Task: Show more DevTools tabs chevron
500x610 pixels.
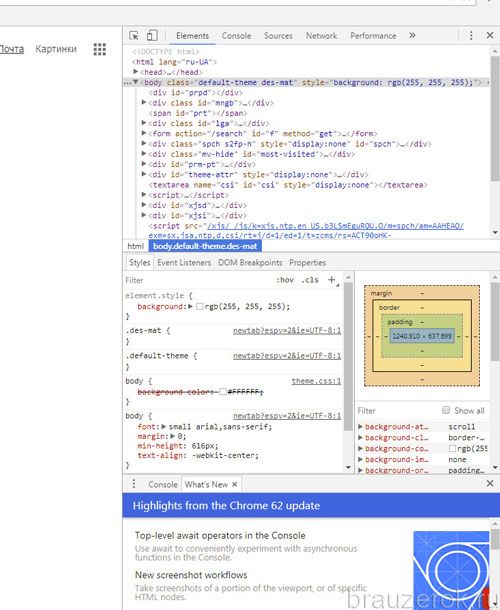Action: pos(412,36)
